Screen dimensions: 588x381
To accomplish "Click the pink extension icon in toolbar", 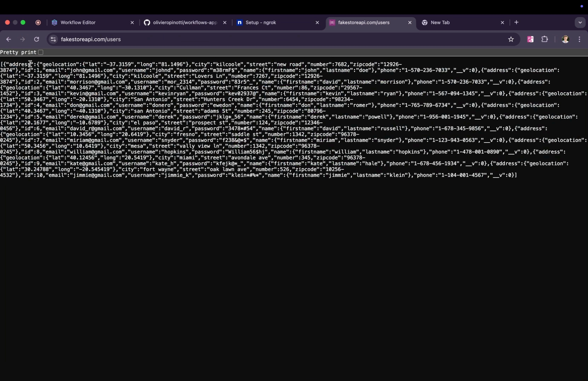I will 530,39.
